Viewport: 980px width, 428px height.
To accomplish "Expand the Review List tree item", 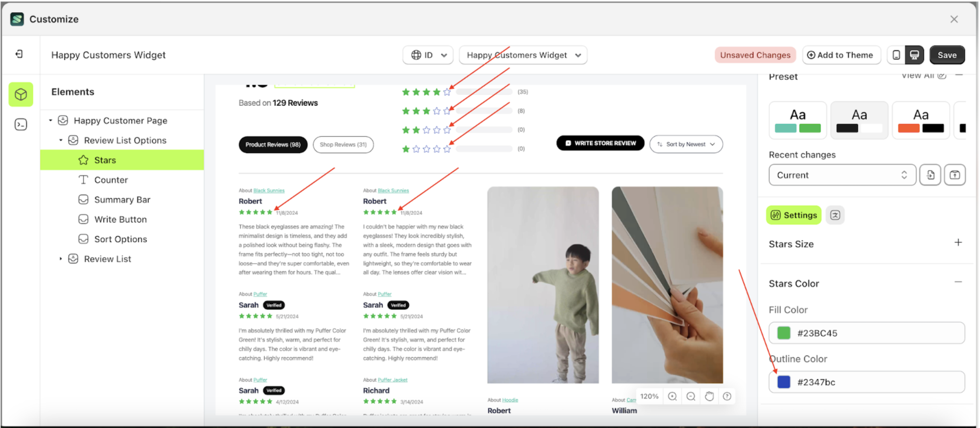I will (x=61, y=259).
